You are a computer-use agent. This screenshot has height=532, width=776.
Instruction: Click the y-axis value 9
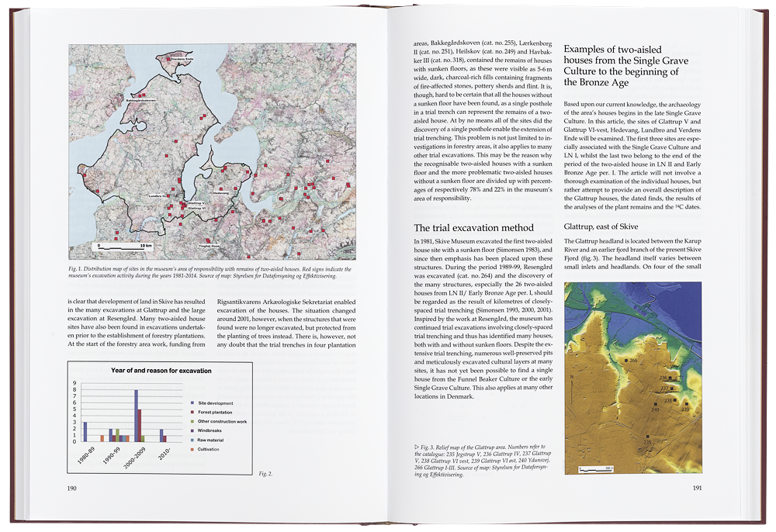74,383
